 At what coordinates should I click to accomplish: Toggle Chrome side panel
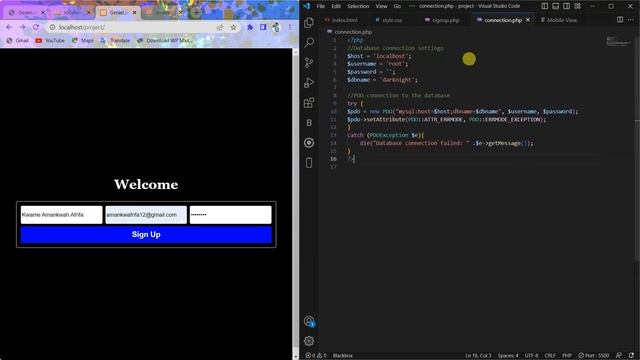(x=263, y=27)
